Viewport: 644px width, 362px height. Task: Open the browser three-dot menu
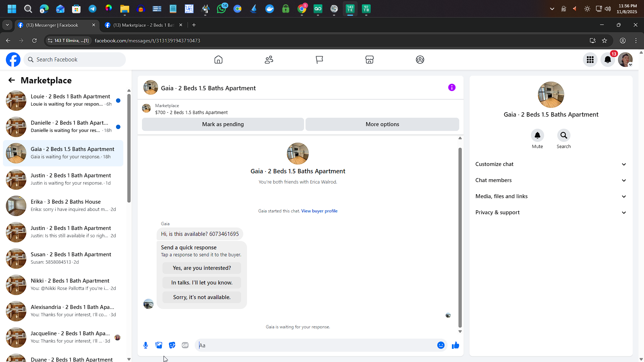(636, 41)
